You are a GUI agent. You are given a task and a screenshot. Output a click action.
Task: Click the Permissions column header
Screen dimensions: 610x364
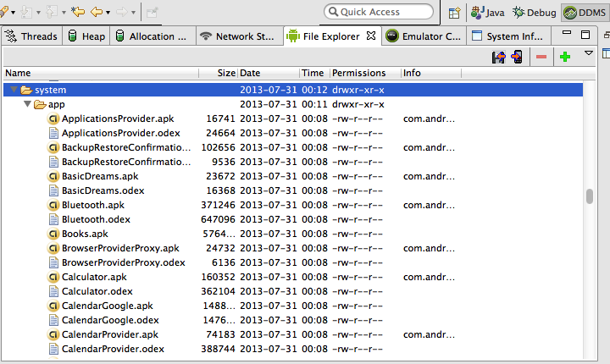point(366,73)
